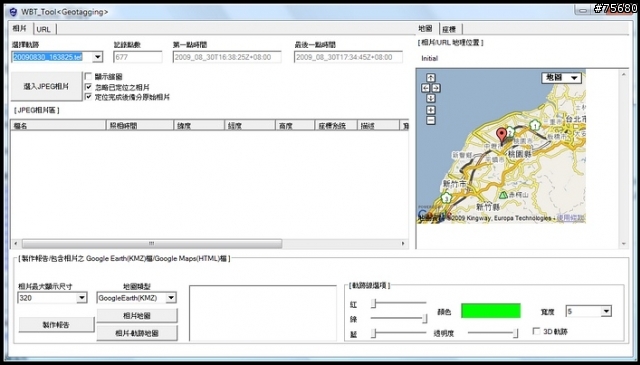Click green waypoint marker number 2

[x=510, y=132]
